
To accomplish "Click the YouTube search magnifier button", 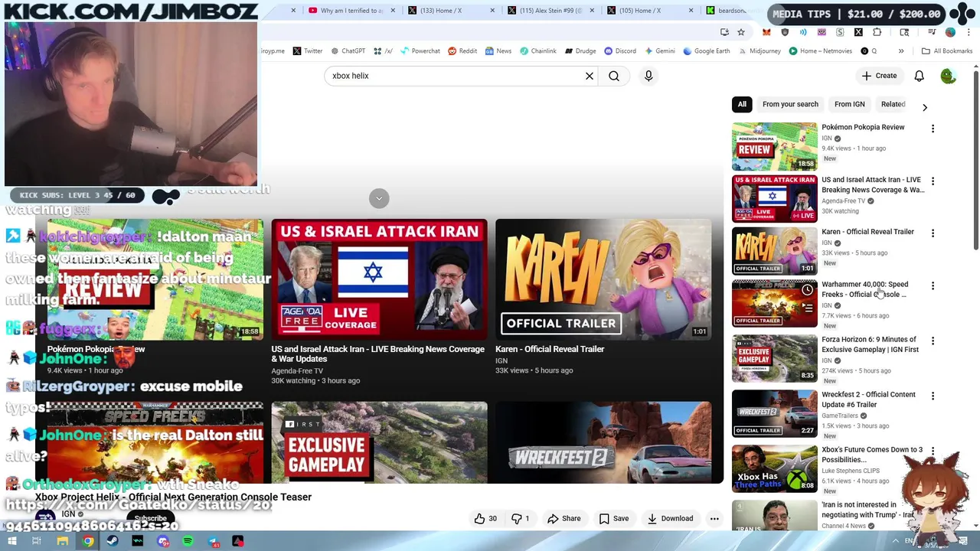I will point(614,76).
